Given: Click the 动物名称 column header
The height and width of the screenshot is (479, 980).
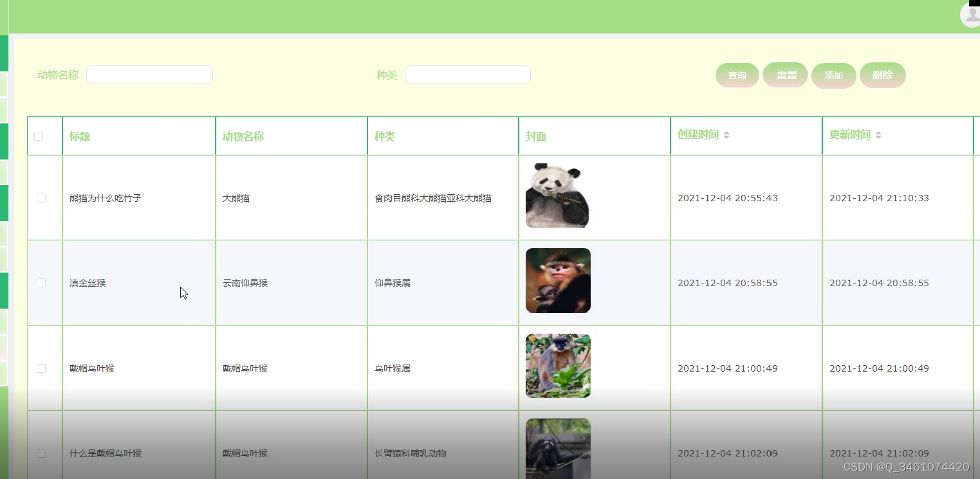Looking at the screenshot, I should [243, 136].
